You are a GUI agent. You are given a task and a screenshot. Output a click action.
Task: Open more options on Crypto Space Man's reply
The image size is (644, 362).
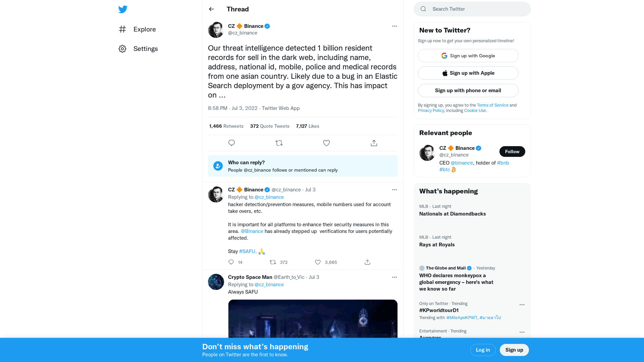point(394,277)
